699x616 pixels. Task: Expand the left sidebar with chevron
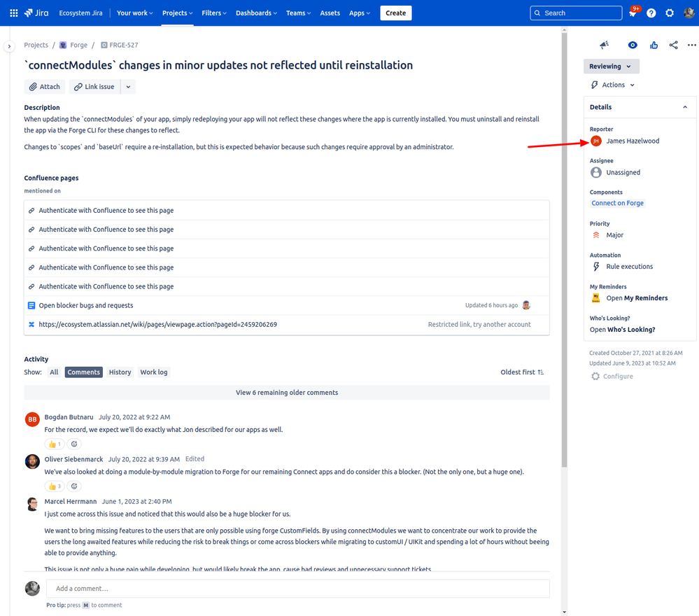tap(9, 46)
